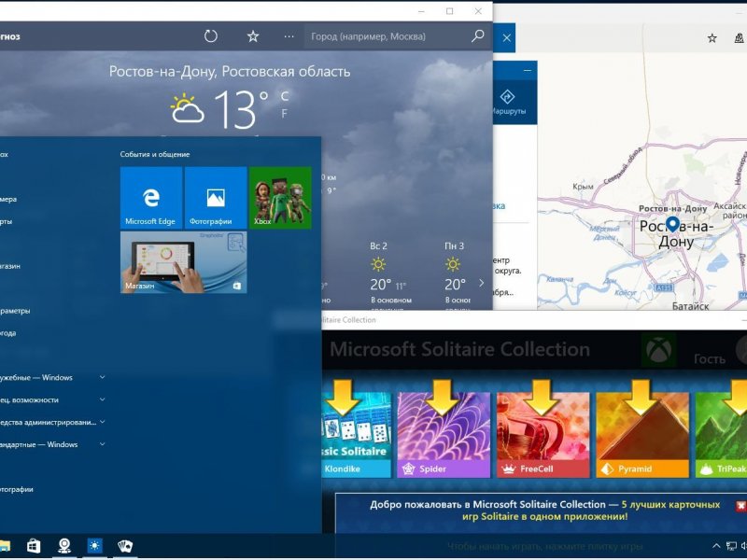Click the blue location pin on the map
The image size is (747, 560).
point(672,224)
